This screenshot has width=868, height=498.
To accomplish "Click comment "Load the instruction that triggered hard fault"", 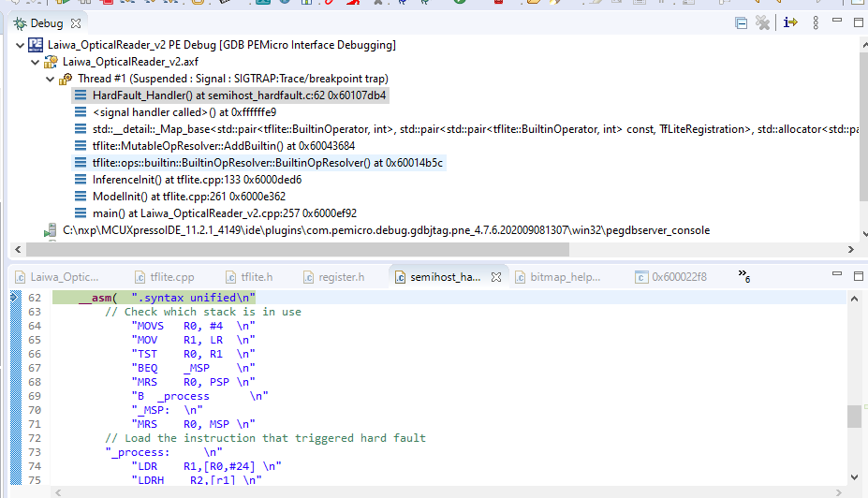I will (x=266, y=438).
